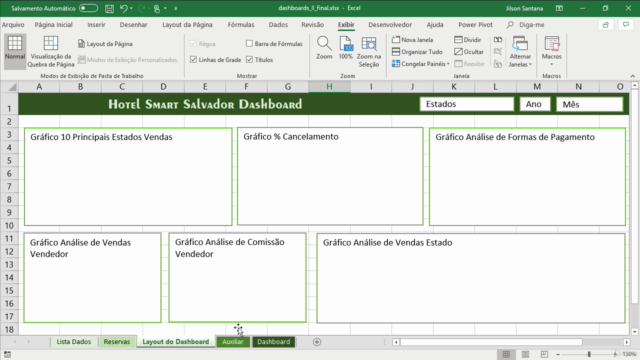Open the Desenvolvedor tab
Viewport: 640px width, 360px height.
pyautogui.click(x=390, y=25)
